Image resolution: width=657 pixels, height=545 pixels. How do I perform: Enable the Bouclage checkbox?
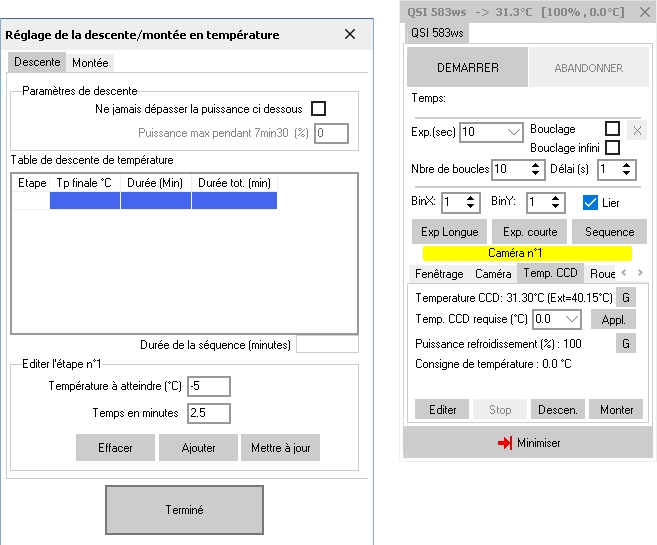pos(612,130)
